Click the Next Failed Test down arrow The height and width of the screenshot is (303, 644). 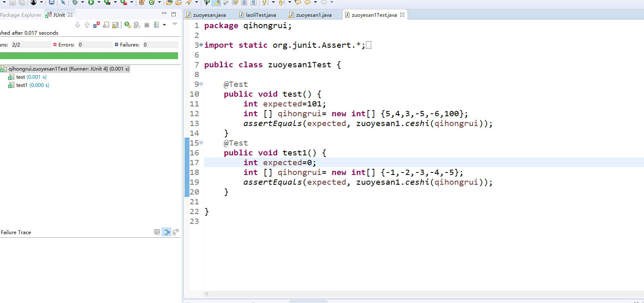point(78,25)
